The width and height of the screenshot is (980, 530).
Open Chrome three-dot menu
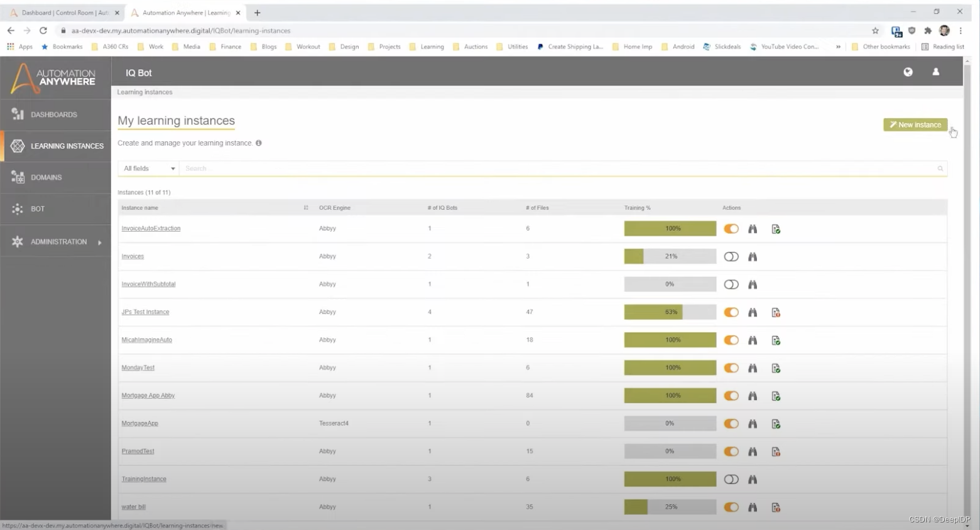point(961,30)
